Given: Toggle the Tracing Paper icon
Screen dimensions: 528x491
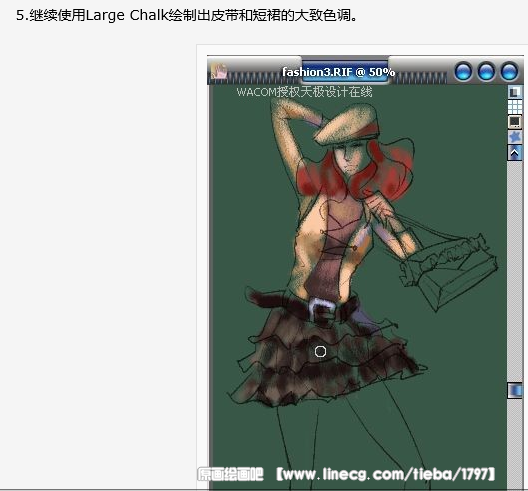Looking at the screenshot, I should point(515,92).
